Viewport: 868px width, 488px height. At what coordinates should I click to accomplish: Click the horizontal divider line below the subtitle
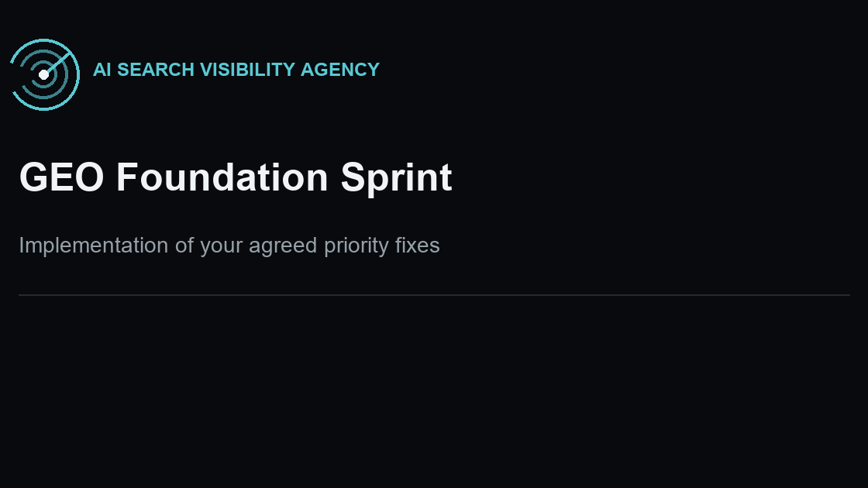[x=434, y=295]
